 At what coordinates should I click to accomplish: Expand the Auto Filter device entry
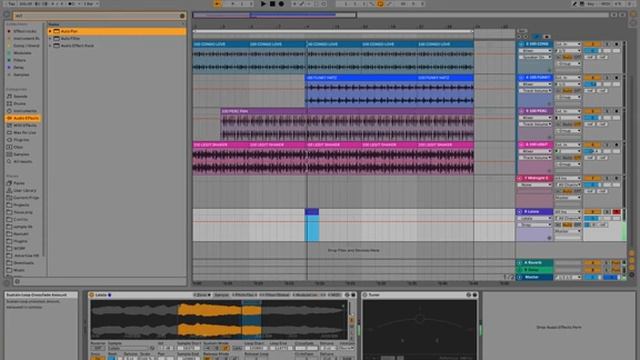tap(50, 38)
